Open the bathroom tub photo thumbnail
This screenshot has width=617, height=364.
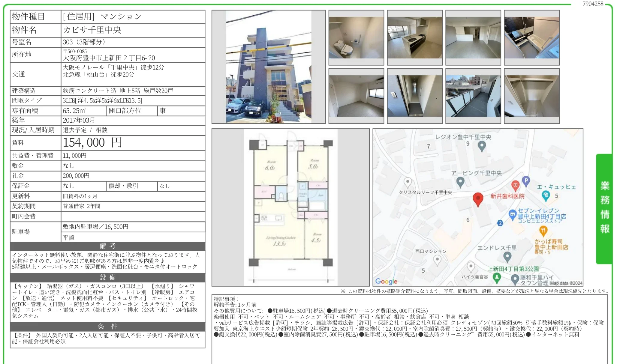(531, 37)
